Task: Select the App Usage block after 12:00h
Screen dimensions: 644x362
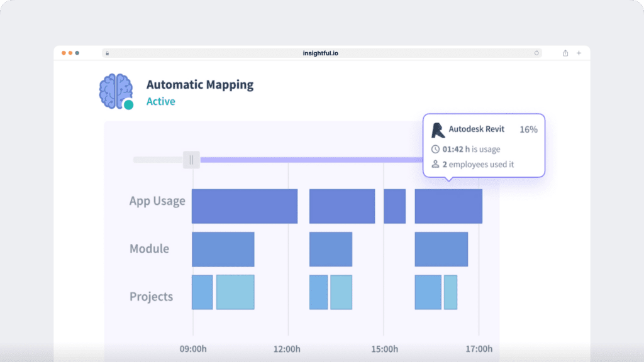Action: pyautogui.click(x=342, y=206)
